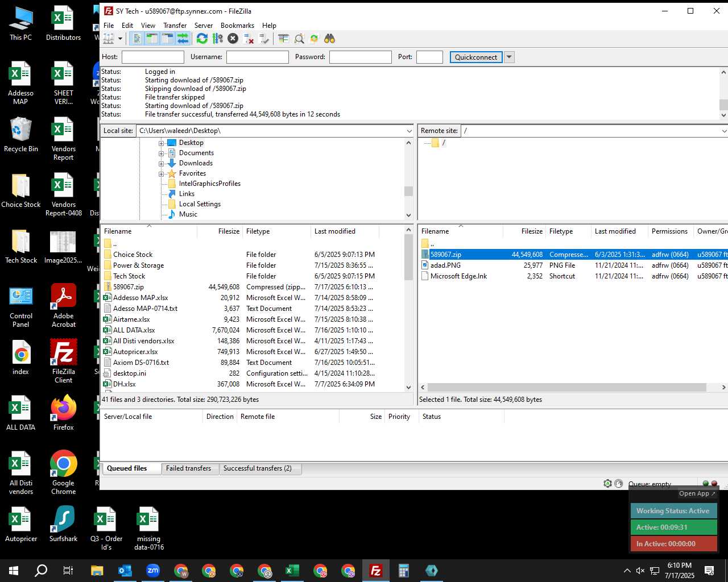Image resolution: width=728 pixels, height=582 pixels.
Task: Open the Help menu
Action: pyautogui.click(x=269, y=26)
